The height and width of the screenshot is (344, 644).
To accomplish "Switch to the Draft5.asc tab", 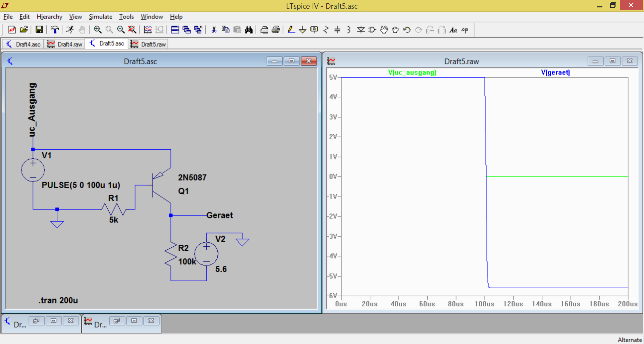I will (x=107, y=44).
